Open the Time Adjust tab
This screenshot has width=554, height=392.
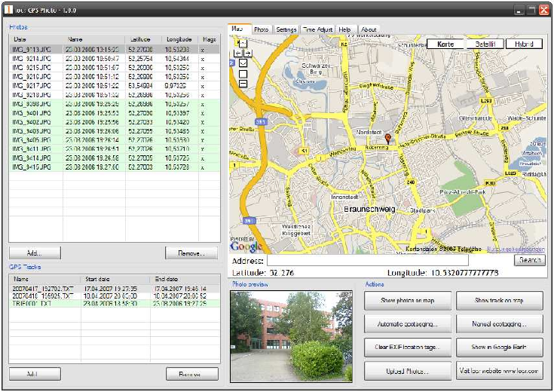(317, 29)
